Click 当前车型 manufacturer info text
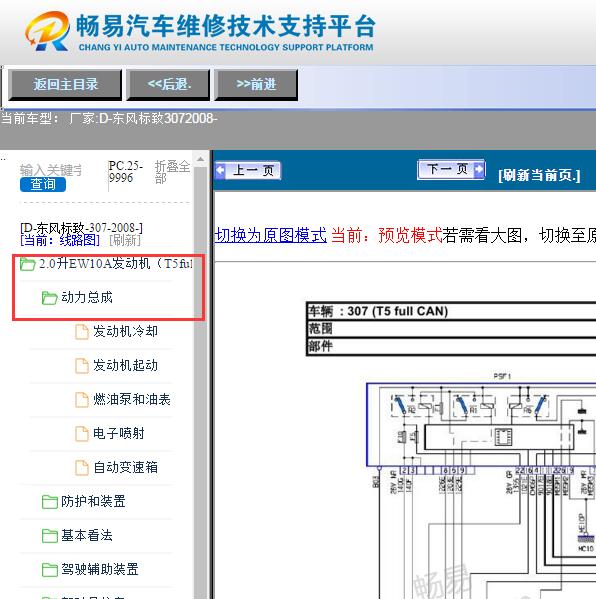 (109, 118)
